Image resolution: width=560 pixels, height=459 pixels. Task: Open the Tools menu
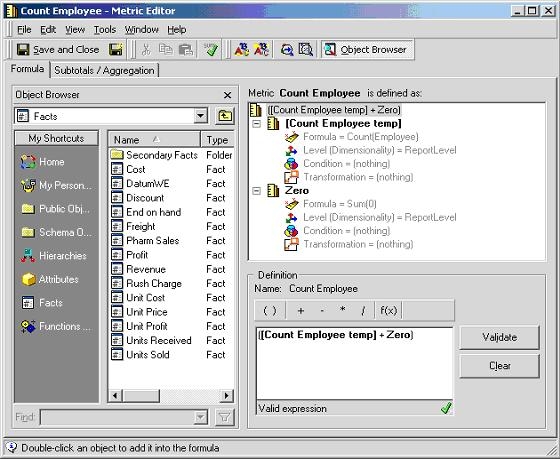click(105, 30)
